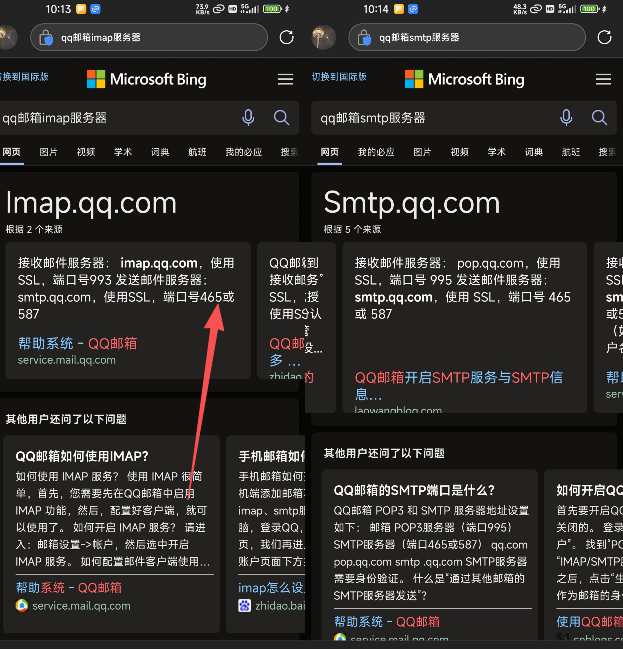Open 帮助系统 - QQ邮箱 link under QQ邮箱如何使用IMAP
The height and width of the screenshot is (649, 623).
(69, 588)
